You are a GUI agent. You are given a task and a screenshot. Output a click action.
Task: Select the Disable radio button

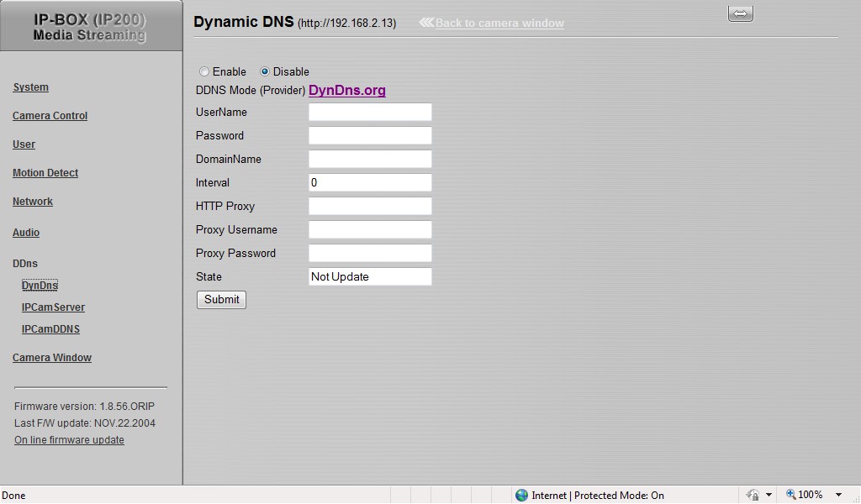coord(265,72)
